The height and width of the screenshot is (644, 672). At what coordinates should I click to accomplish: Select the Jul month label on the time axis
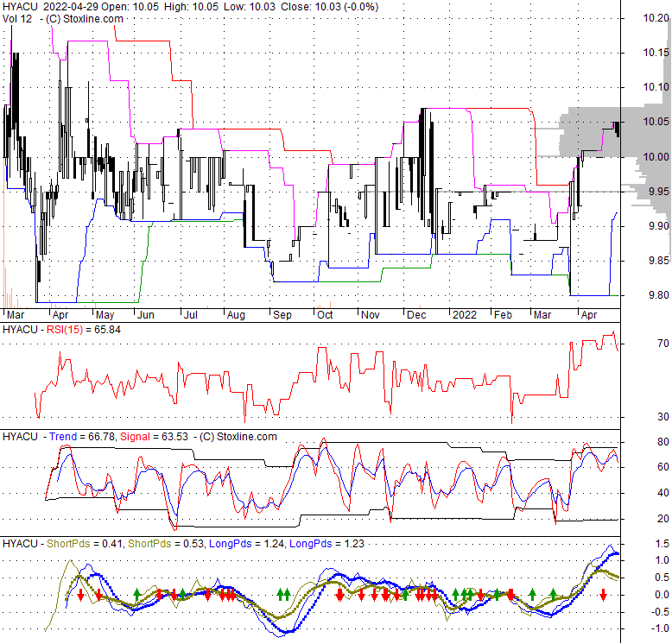click(x=190, y=315)
